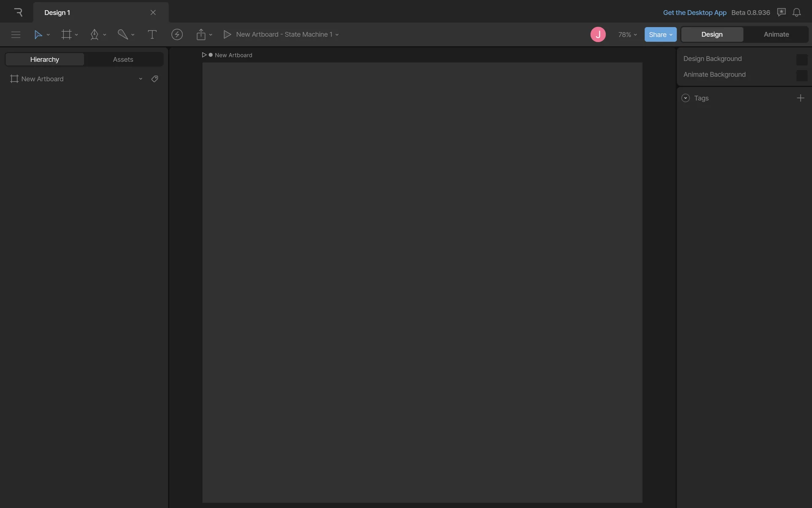
Task: Collapse the Tags section
Action: [x=686, y=98]
